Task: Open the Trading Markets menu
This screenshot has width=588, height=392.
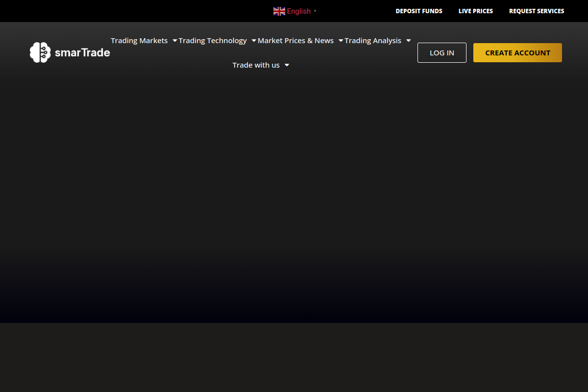Action: tap(139, 41)
